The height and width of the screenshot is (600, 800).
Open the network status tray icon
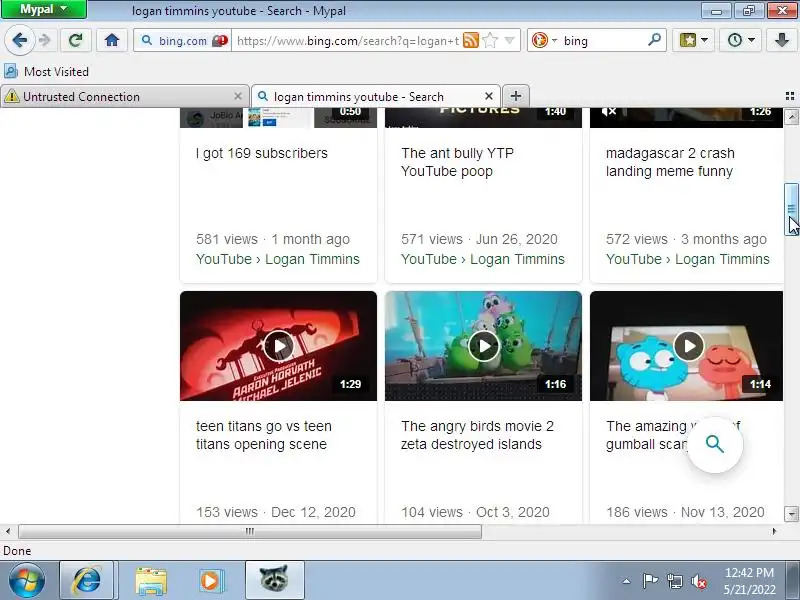tap(674, 581)
